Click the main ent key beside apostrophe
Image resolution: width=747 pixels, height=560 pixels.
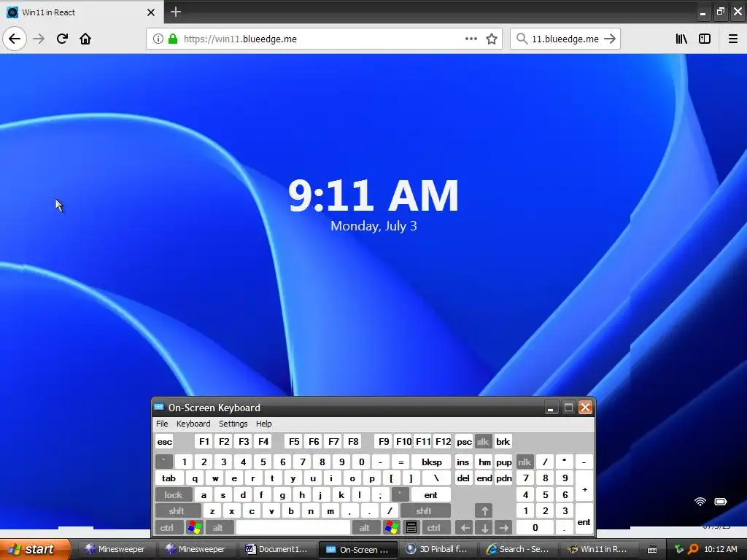[430, 495]
